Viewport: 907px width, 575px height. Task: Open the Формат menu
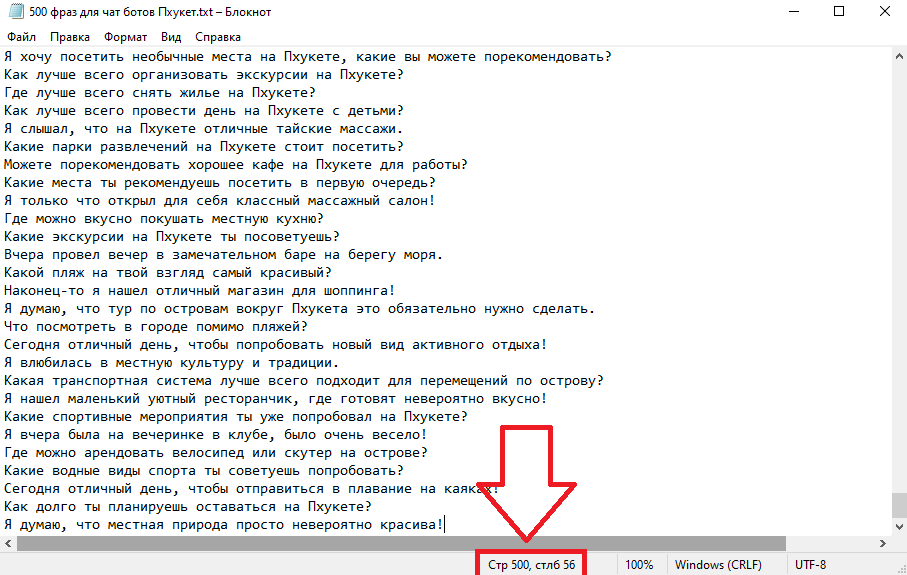(x=125, y=37)
